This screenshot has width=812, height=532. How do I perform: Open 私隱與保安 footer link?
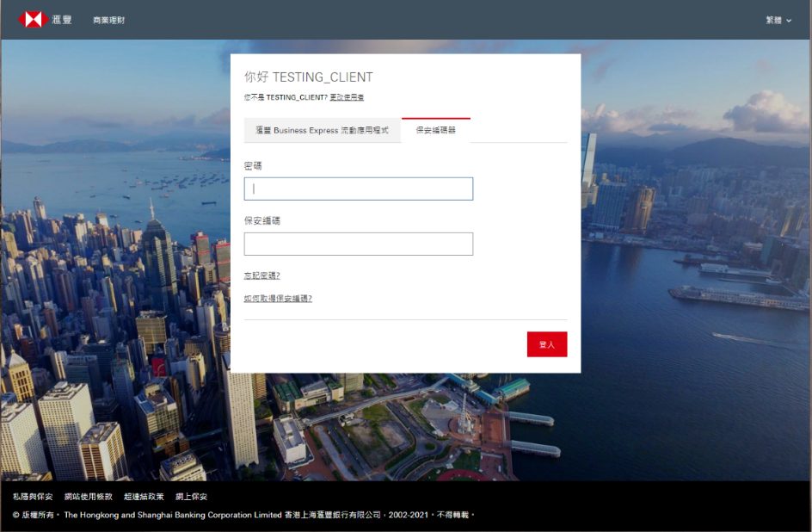[x=33, y=496]
